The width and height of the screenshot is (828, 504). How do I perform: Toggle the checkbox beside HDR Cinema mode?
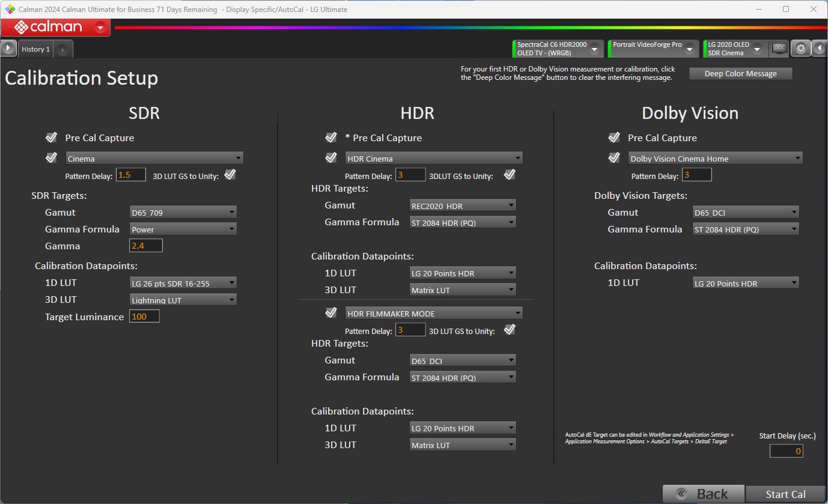331,158
